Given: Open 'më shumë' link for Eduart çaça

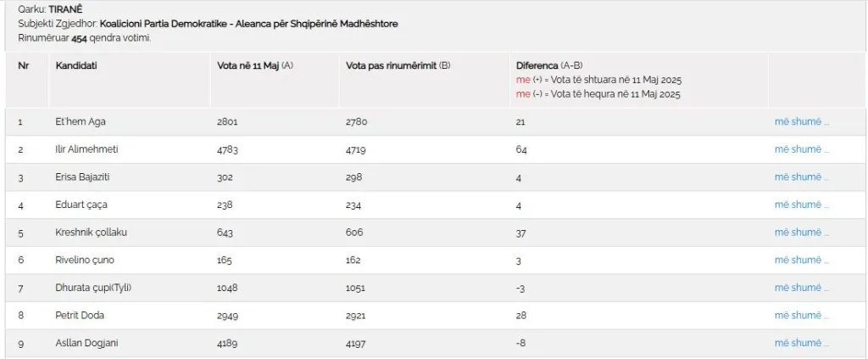Looking at the screenshot, I should tap(802, 205).
